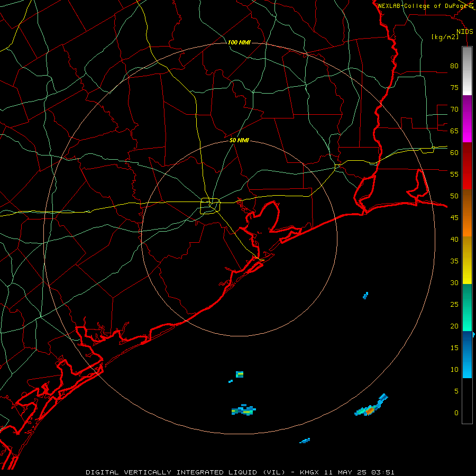Click the 'NIDS' label above the scale
The image size is (476, 476).
pyautogui.click(x=465, y=32)
